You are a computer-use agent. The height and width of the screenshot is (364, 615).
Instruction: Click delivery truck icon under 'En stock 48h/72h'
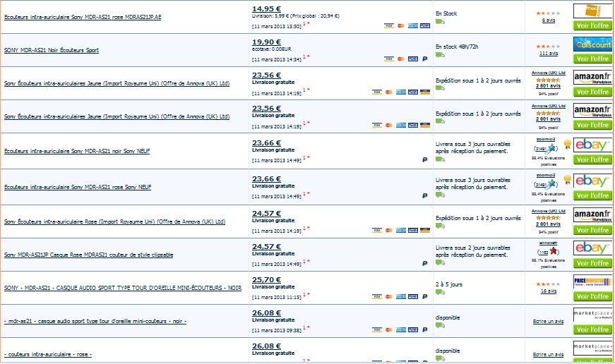(440, 55)
